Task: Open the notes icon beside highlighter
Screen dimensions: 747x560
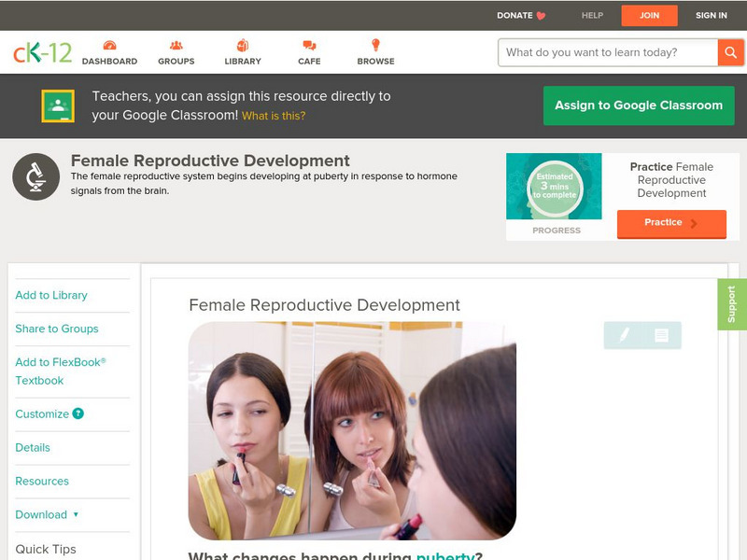Action: pos(661,335)
